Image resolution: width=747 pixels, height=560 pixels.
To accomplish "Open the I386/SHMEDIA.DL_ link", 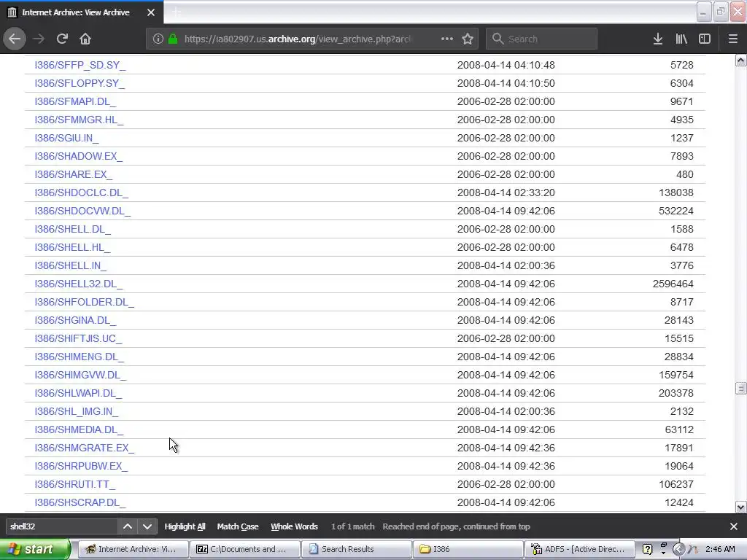I will click(x=79, y=429).
